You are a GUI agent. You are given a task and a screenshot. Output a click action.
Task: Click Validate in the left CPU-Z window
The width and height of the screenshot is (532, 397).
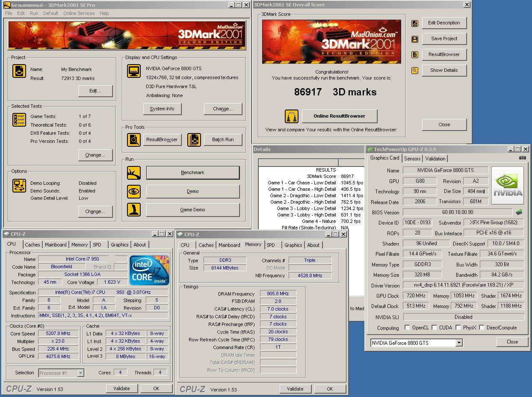click(x=121, y=389)
